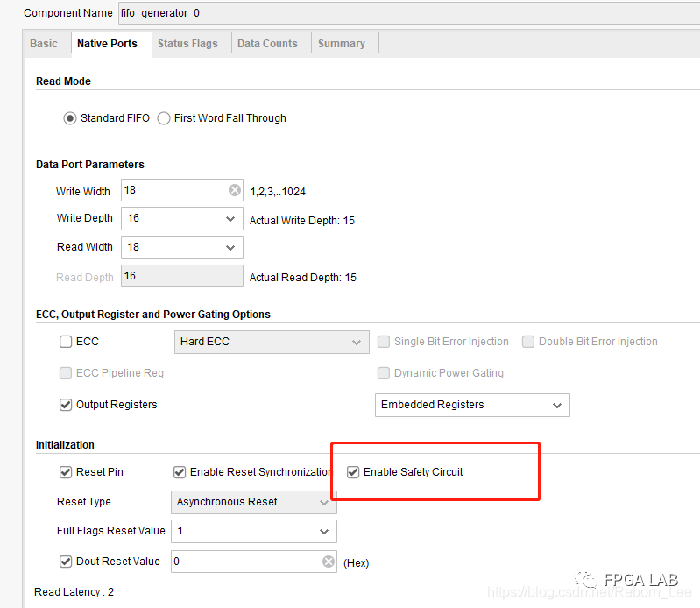This screenshot has height=608, width=700.
Task: Toggle the Dout Reset Value checkbox
Action: [x=66, y=562]
